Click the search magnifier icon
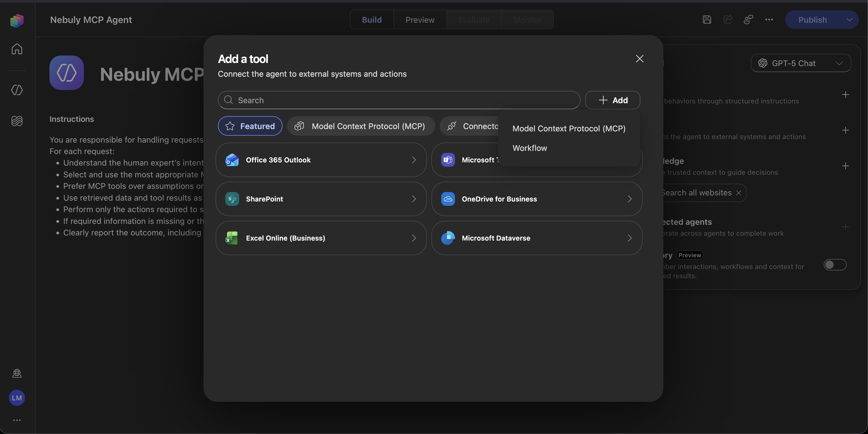This screenshot has height=434, width=868. coord(228,100)
